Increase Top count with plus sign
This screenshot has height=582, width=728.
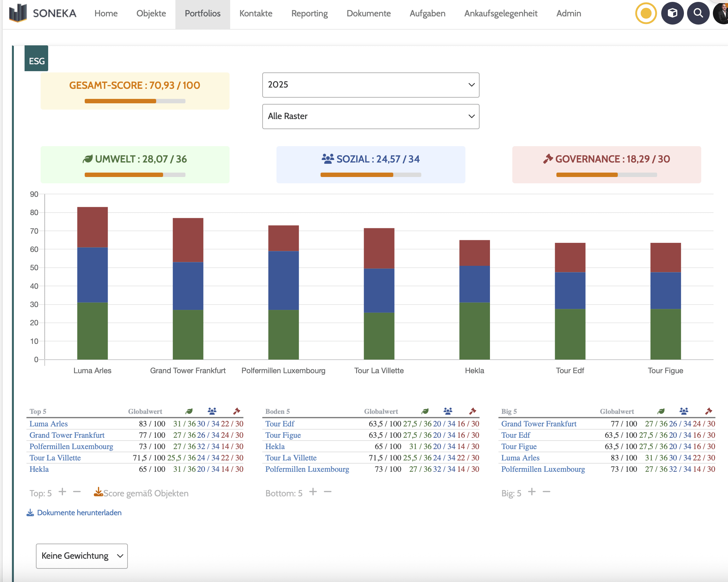click(x=62, y=492)
